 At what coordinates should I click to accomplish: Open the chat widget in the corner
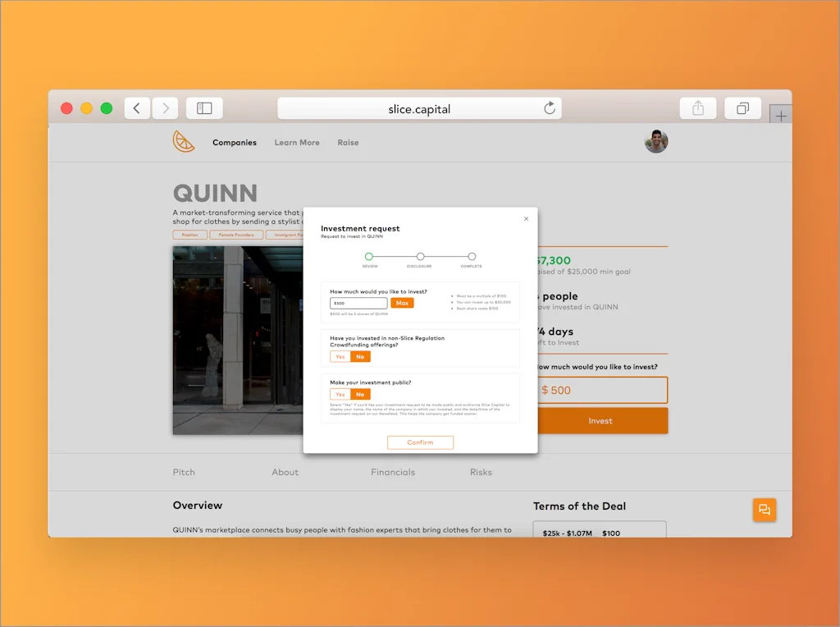[x=764, y=510]
